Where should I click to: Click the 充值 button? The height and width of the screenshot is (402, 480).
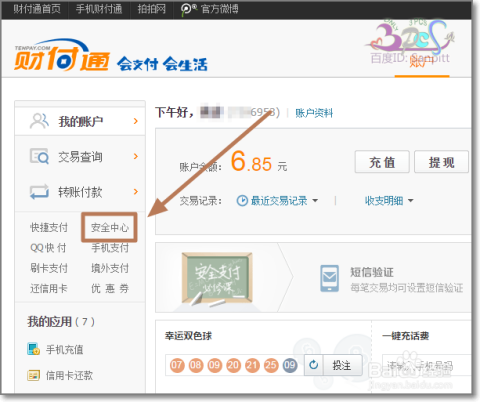(x=382, y=162)
